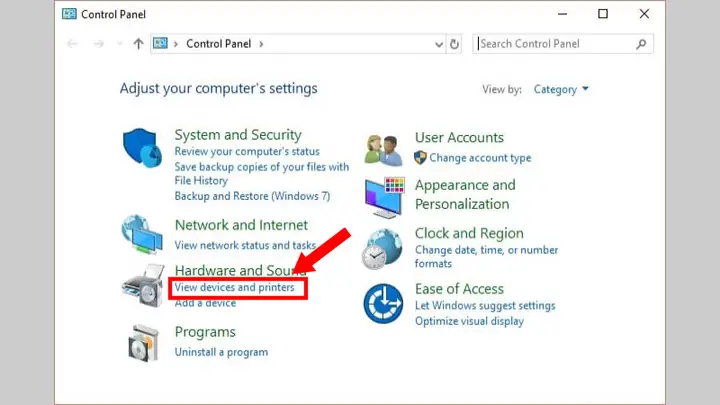Click the refresh button in address bar
720x405 pixels.
point(454,44)
